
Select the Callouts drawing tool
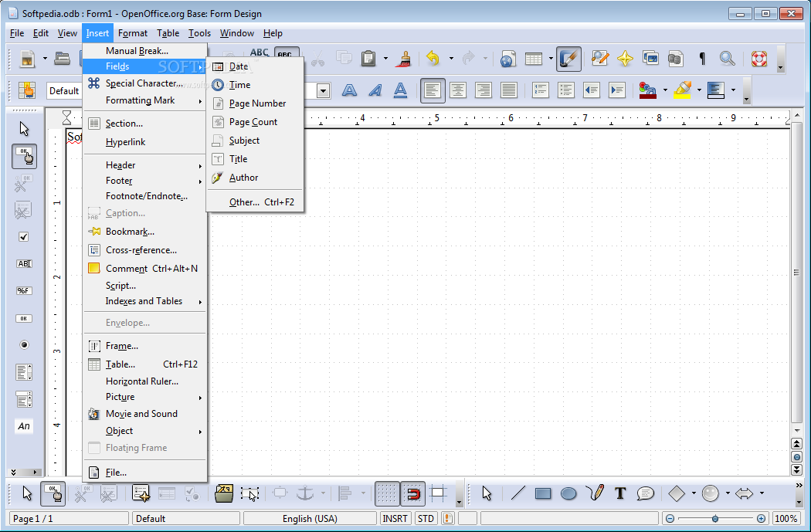pos(646,493)
